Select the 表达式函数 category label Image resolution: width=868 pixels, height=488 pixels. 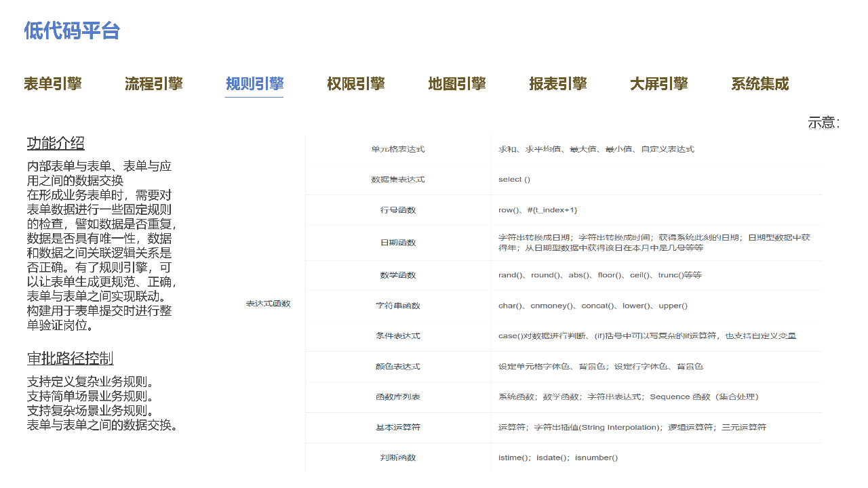pyautogui.click(x=268, y=304)
